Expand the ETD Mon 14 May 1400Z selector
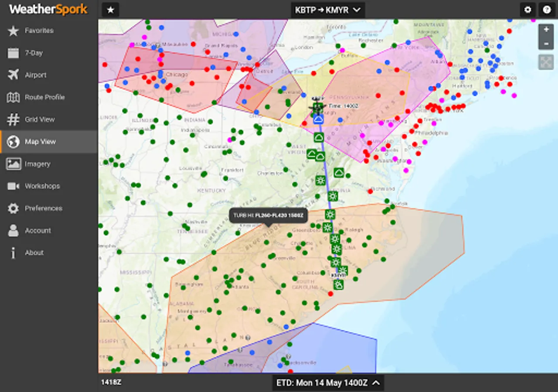This screenshot has width=558, height=392. pyautogui.click(x=328, y=383)
